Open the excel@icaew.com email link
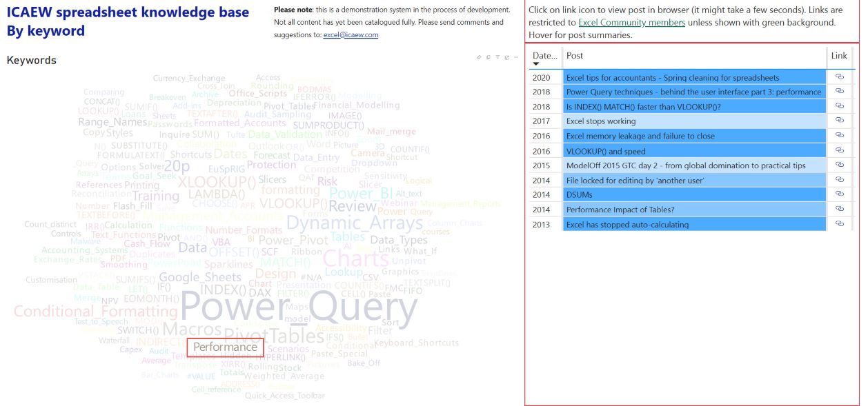The height and width of the screenshot is (406, 868). [351, 35]
